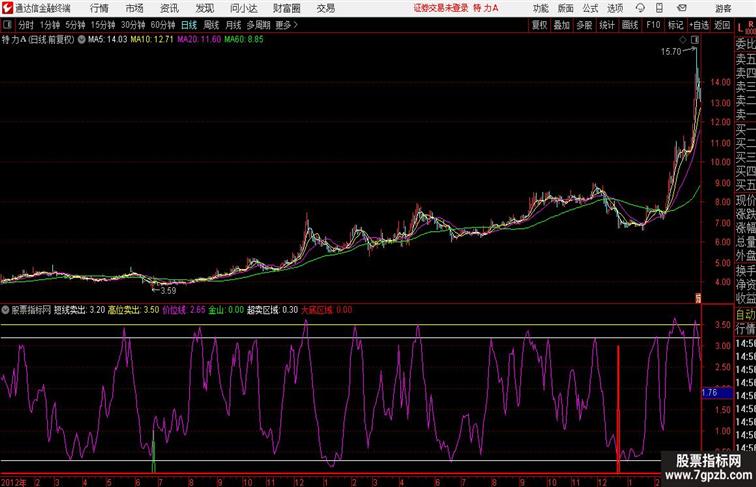Toggle the right panel icon above chart
Viewport: 756px width, 487px height.
click(x=695, y=40)
